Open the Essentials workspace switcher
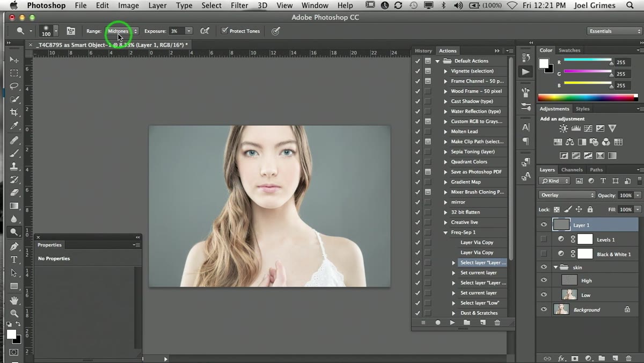644x363 pixels. pos(614,31)
